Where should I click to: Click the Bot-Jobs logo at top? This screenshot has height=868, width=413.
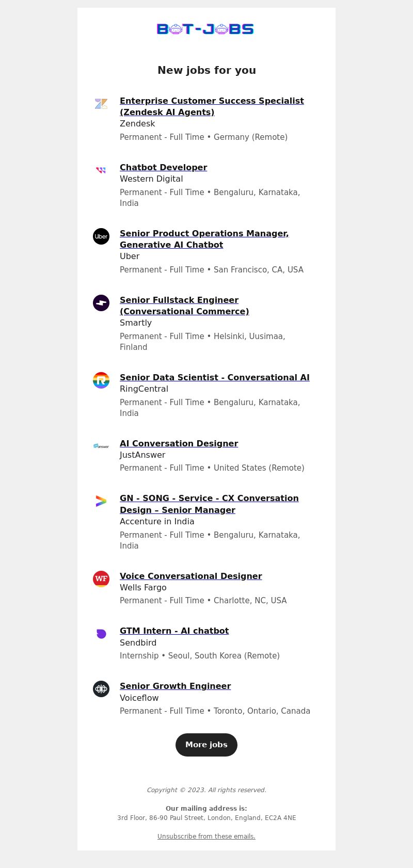point(205,29)
